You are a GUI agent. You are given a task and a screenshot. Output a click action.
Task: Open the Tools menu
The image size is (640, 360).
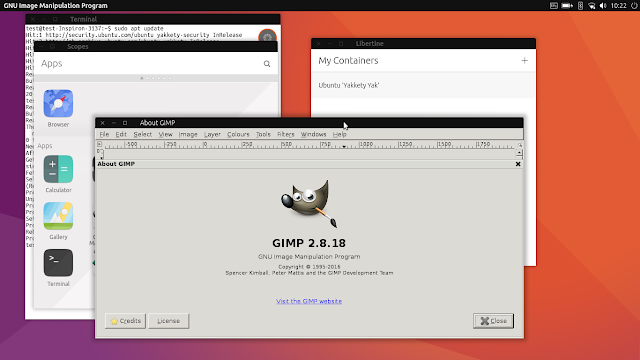263,134
